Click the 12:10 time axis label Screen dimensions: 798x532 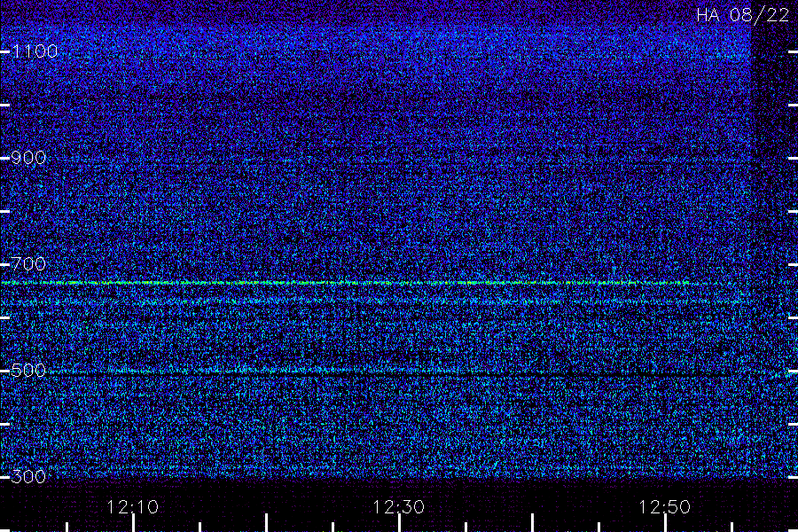[x=133, y=507]
